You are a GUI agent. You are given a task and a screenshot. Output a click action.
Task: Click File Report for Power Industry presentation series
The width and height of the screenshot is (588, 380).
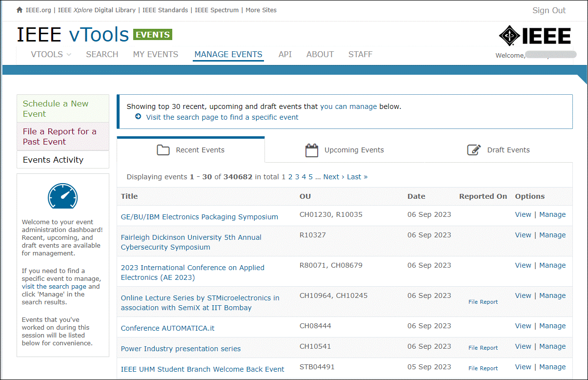click(483, 348)
